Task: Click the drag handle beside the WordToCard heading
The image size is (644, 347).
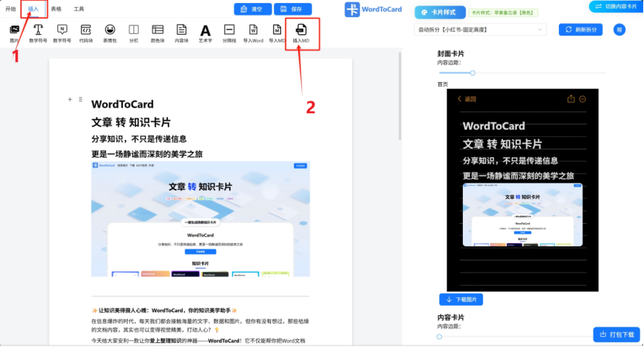Action: pos(80,99)
